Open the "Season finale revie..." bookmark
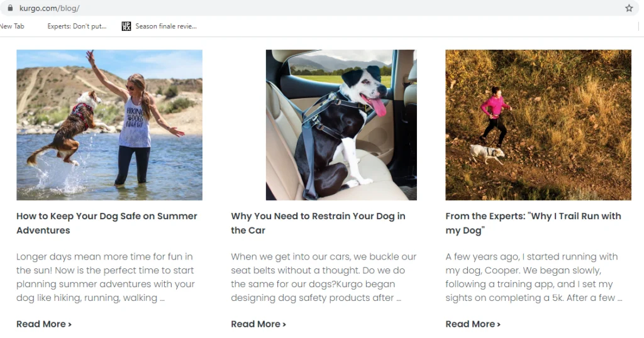The image size is (644, 338). [166, 26]
